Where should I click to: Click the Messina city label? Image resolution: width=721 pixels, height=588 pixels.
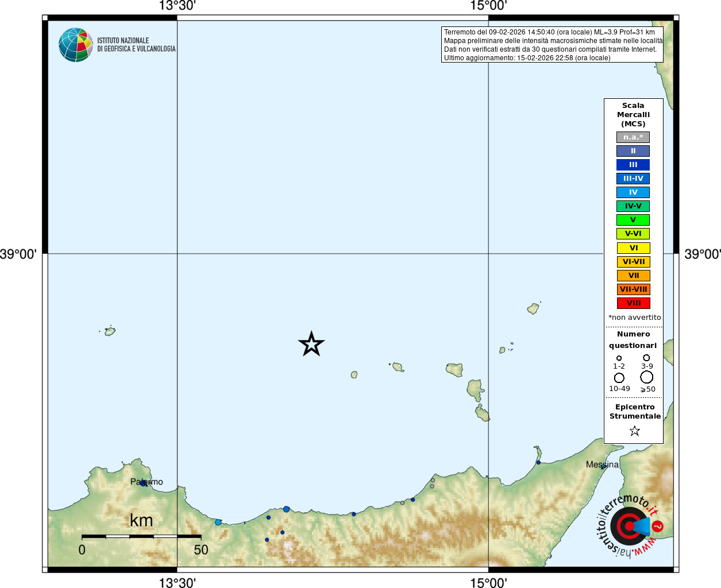(x=603, y=464)
